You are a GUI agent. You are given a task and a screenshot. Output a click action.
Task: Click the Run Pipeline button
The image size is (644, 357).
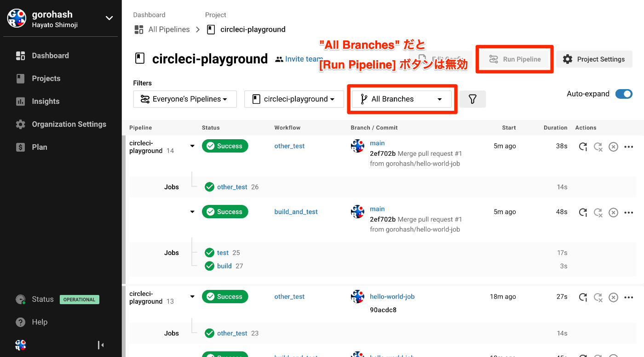514,59
